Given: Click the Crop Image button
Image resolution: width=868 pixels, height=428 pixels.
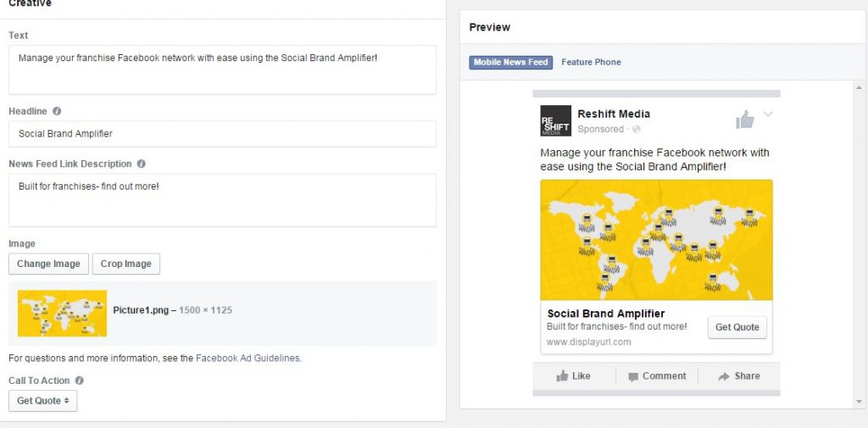Looking at the screenshot, I should [x=125, y=264].
